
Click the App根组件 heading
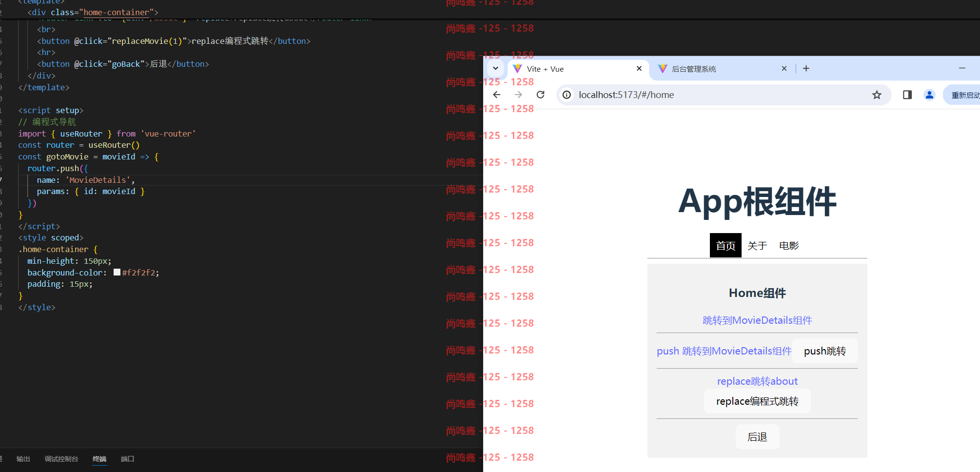(x=757, y=201)
